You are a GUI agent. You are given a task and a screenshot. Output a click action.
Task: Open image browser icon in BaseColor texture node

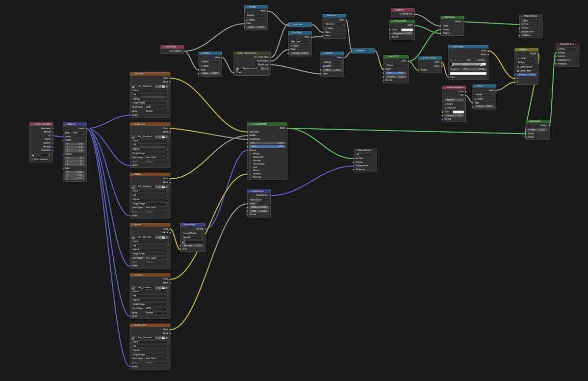tap(134, 86)
